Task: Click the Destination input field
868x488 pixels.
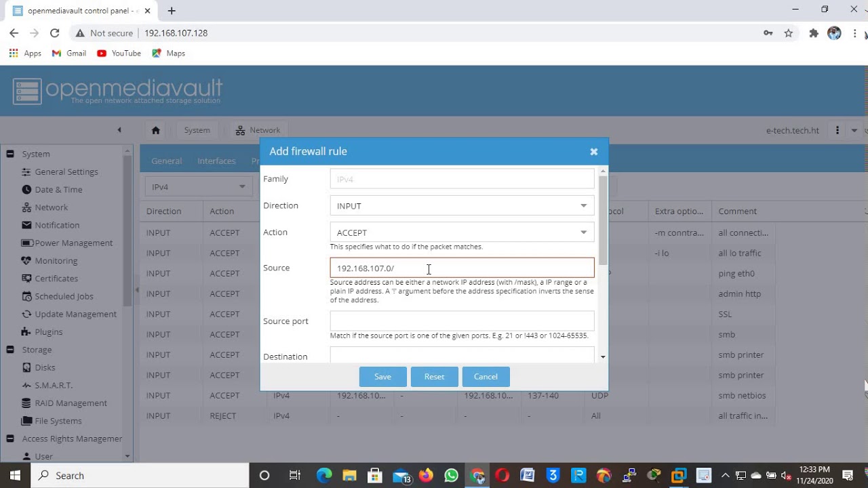Action: point(462,355)
